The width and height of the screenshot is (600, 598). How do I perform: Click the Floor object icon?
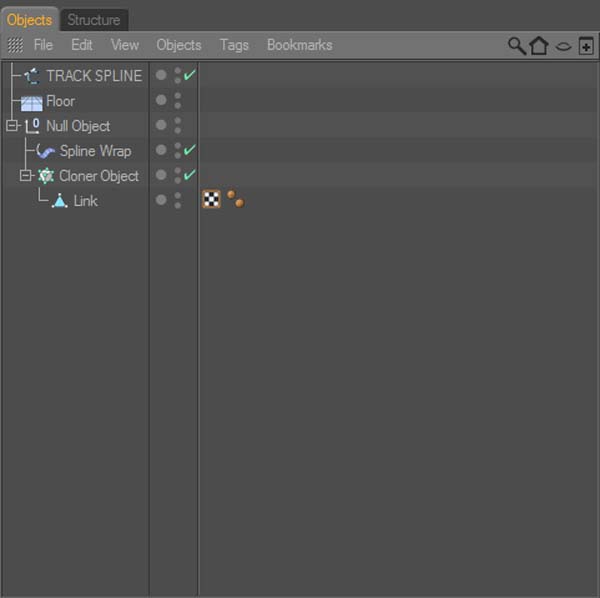[31, 103]
